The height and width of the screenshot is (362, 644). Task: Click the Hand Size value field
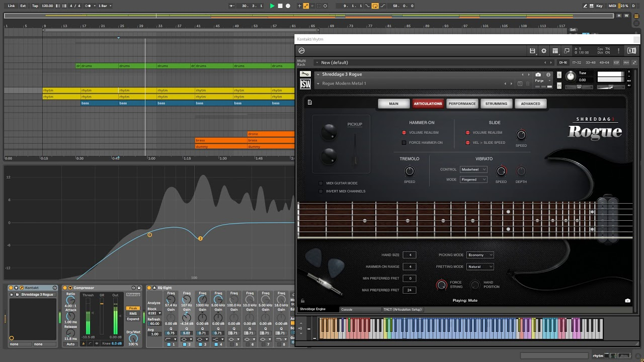click(x=409, y=255)
